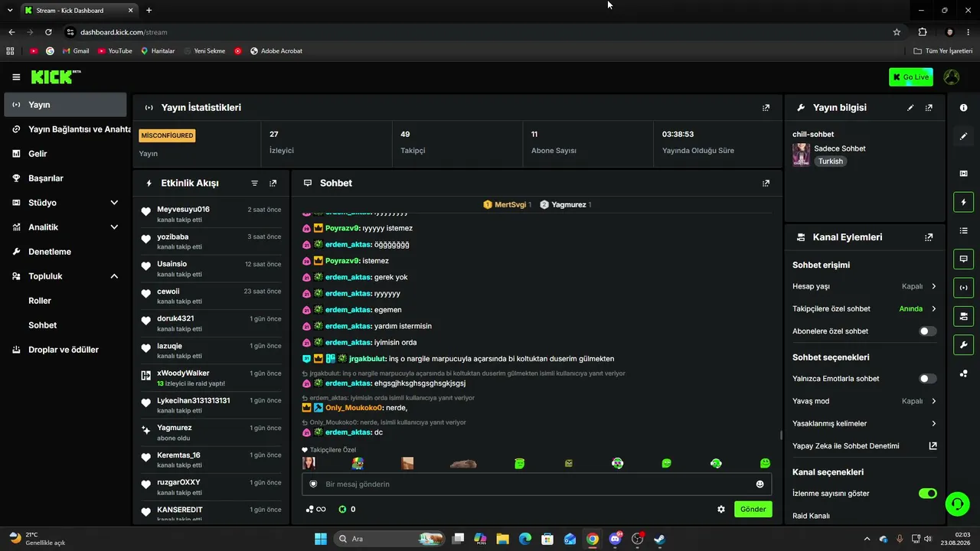Click the shield icon in message box
The image size is (980, 551).
tap(313, 484)
